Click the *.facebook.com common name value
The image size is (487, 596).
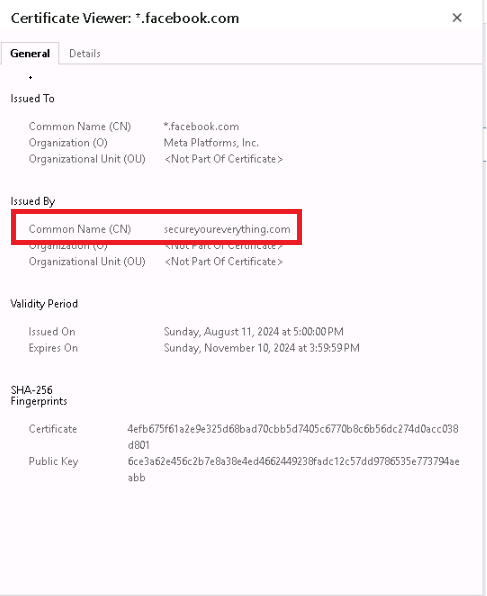coord(201,127)
